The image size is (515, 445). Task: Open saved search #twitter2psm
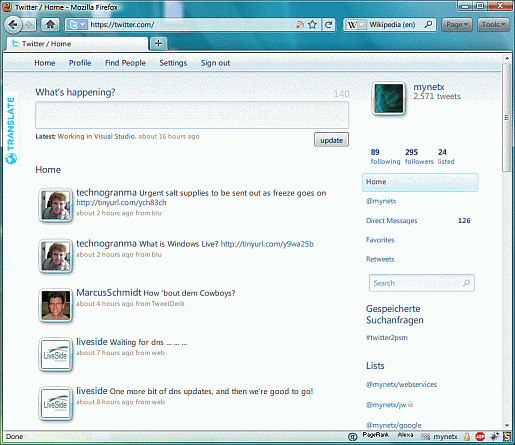click(x=387, y=337)
